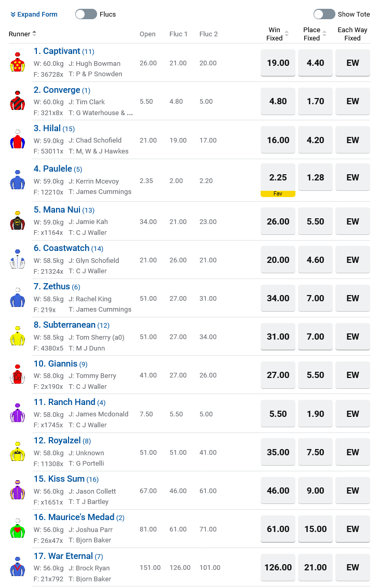
Task: Click Converge's red and black striped silks icon
Action: (18, 101)
